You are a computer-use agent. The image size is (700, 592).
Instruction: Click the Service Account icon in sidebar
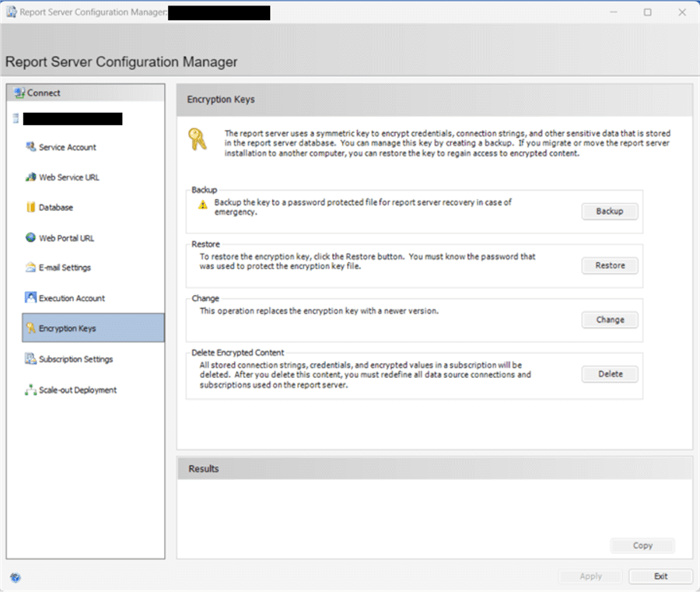pos(31,146)
